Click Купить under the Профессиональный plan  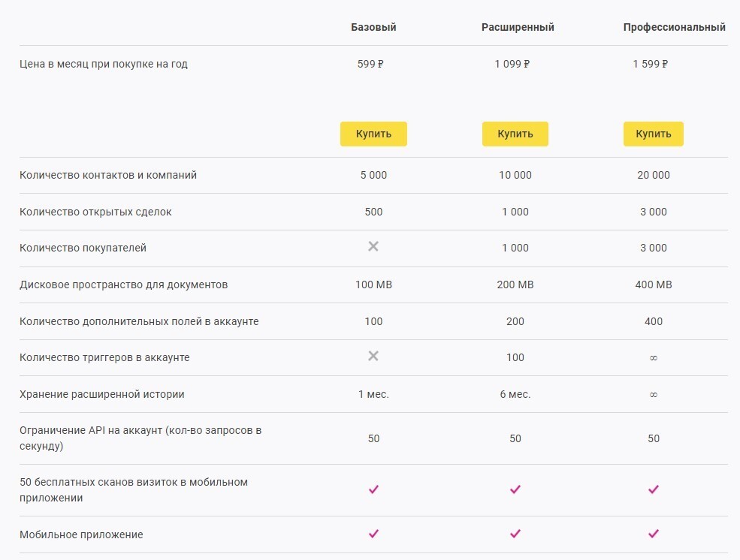click(653, 134)
